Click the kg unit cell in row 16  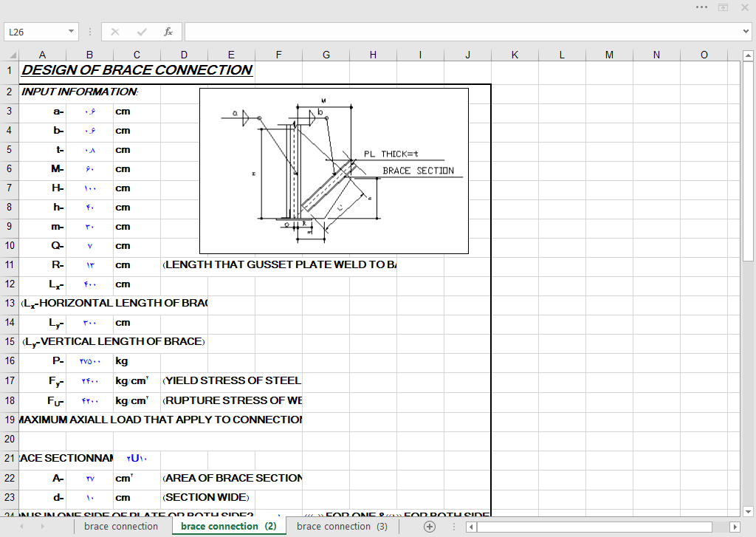pos(137,361)
